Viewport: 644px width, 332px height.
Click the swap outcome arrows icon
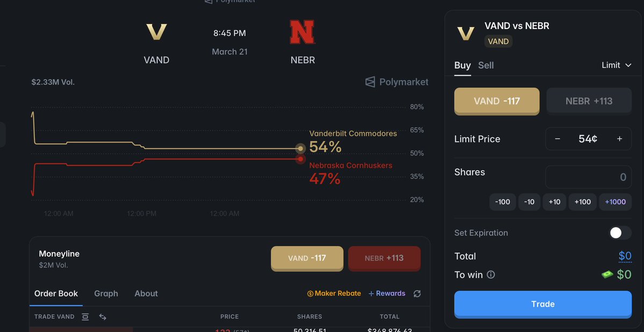coord(103,317)
